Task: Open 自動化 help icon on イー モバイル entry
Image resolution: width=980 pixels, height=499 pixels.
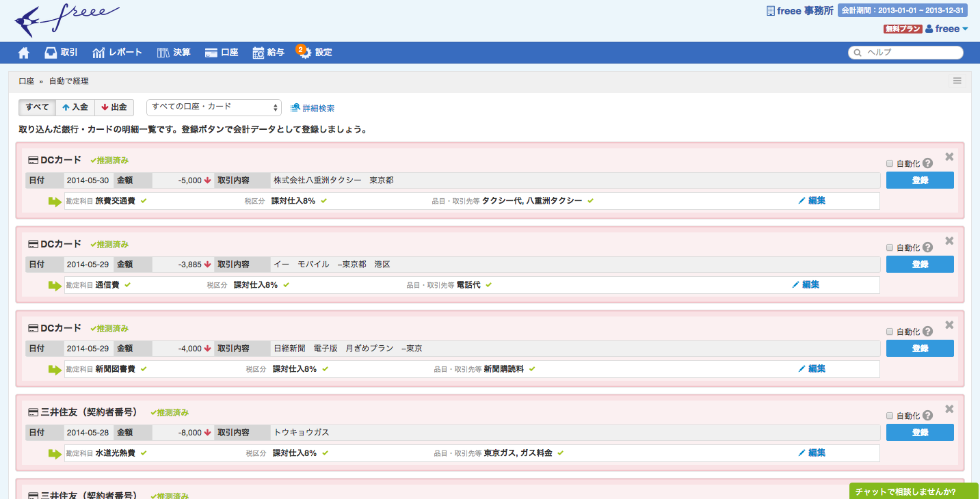Action: pyautogui.click(x=927, y=247)
